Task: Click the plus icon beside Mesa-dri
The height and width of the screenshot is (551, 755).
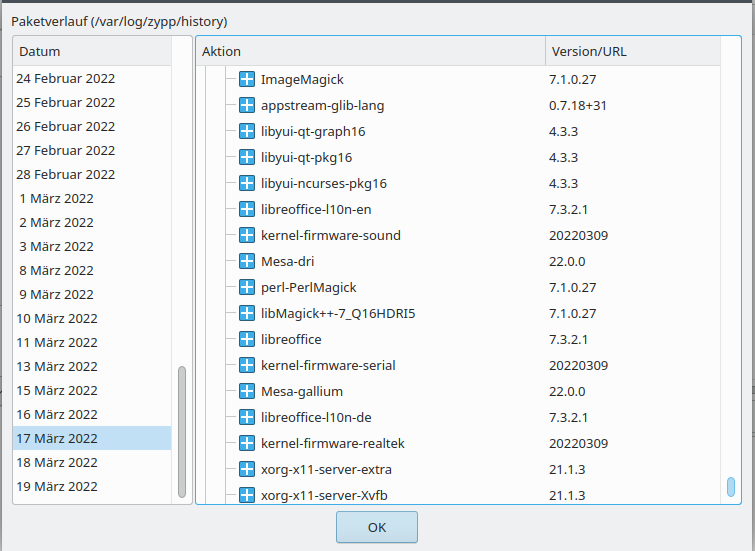Action: 247,261
